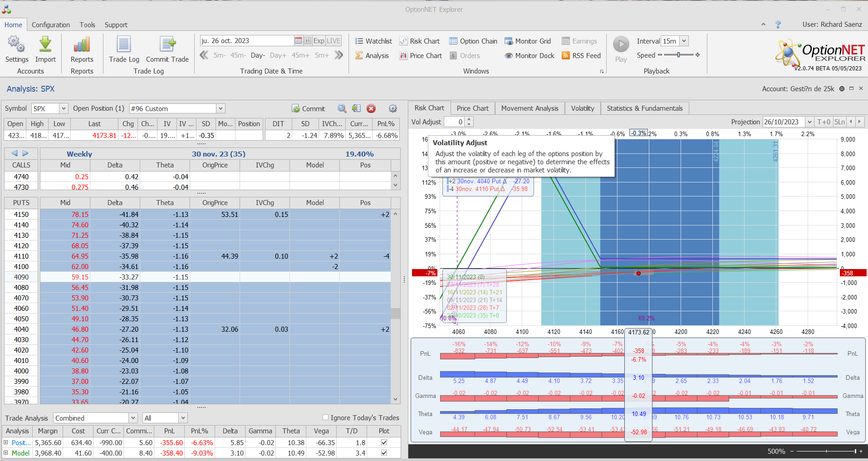Toggle Plot checkbox for Position row
This screenshot has height=461, width=868.
pyautogui.click(x=384, y=442)
